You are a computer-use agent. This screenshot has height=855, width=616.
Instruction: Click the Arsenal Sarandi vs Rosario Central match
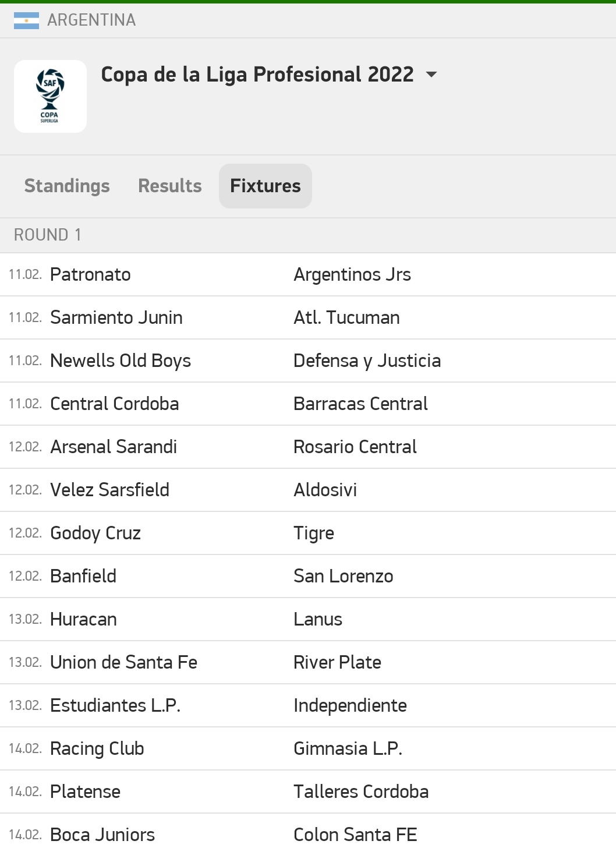(x=308, y=447)
